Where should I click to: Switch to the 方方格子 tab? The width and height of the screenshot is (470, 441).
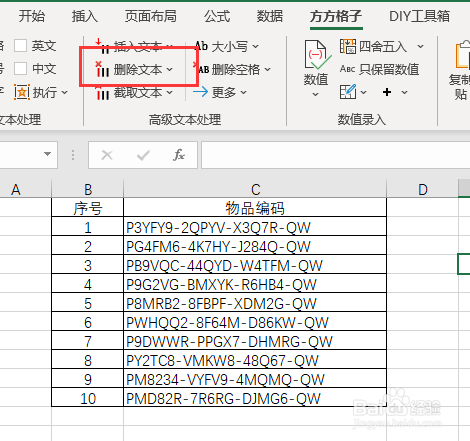[336, 16]
